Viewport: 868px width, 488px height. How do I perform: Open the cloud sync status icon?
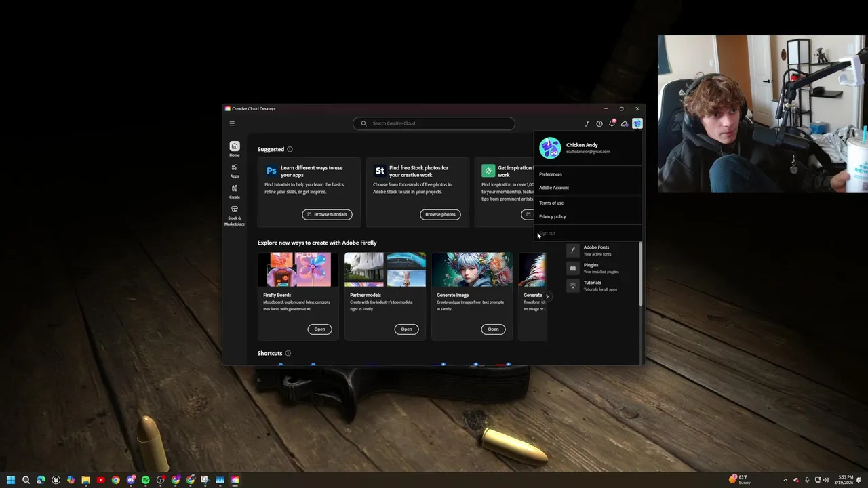click(x=625, y=123)
